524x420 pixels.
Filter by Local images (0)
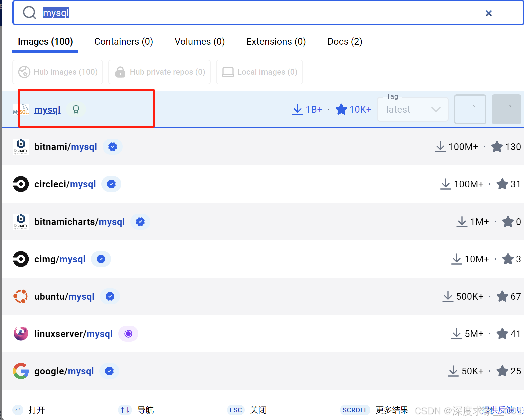[259, 72]
